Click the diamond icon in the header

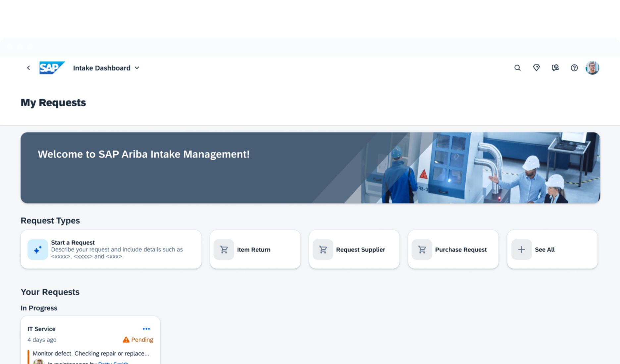(536, 68)
